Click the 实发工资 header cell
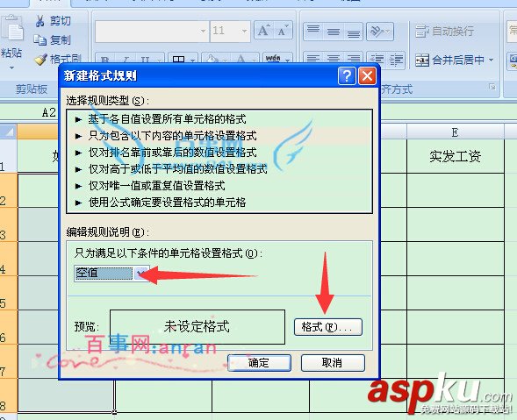The image size is (517, 420). click(x=455, y=156)
